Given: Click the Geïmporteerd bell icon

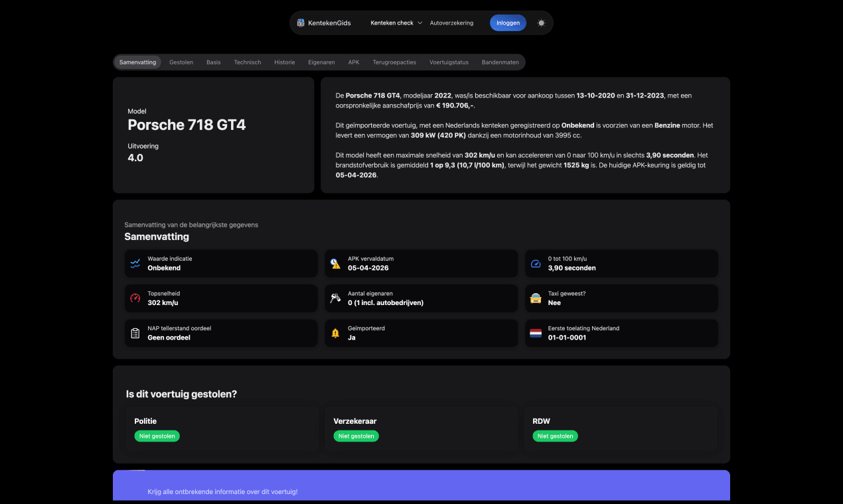Looking at the screenshot, I should point(335,333).
